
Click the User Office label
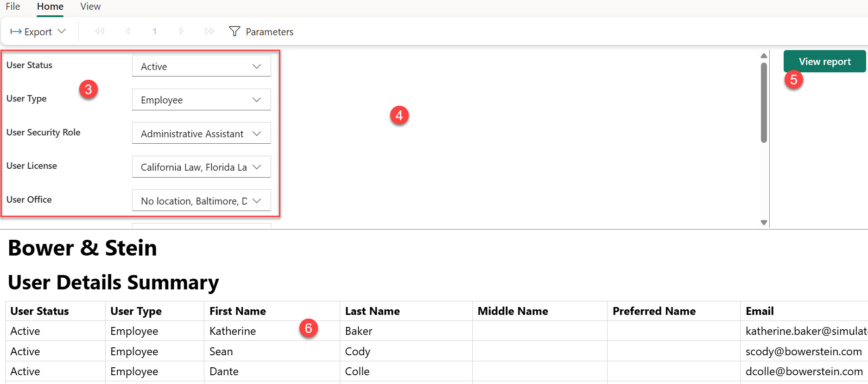pyautogui.click(x=29, y=199)
